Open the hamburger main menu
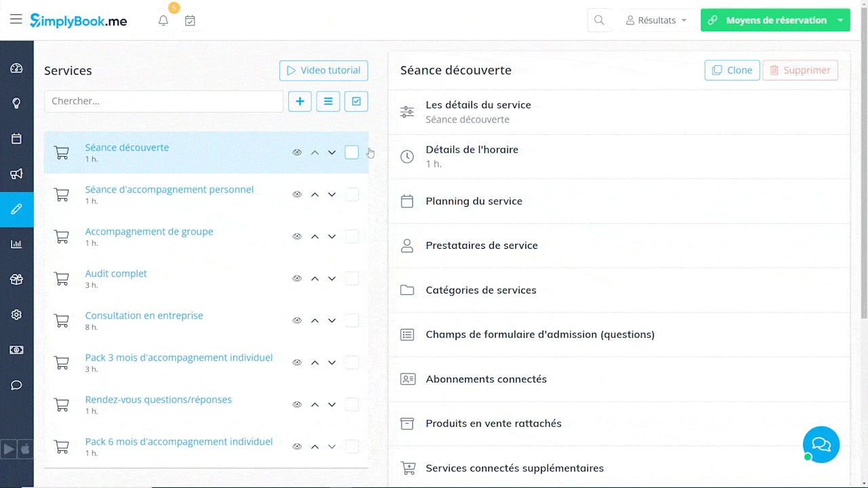Image resolution: width=868 pixels, height=488 pixels. pyautogui.click(x=16, y=20)
